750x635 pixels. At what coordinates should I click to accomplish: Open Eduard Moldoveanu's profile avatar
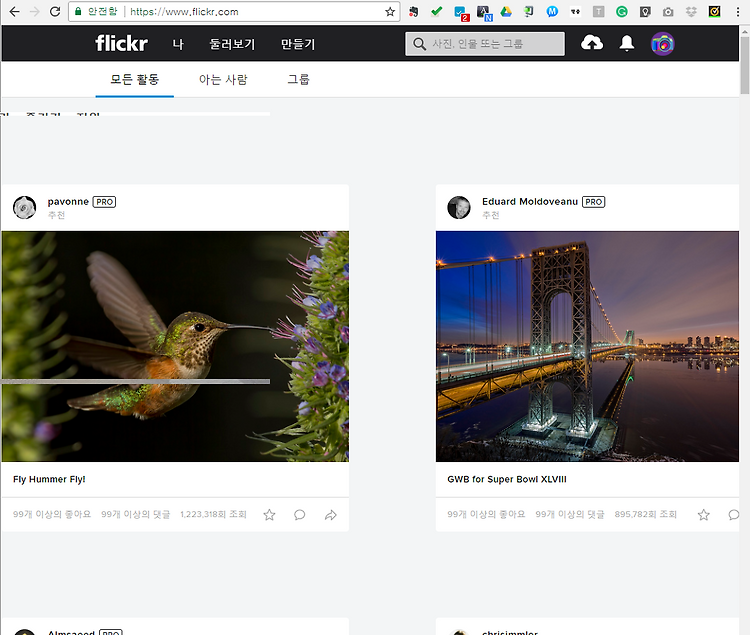[459, 208]
